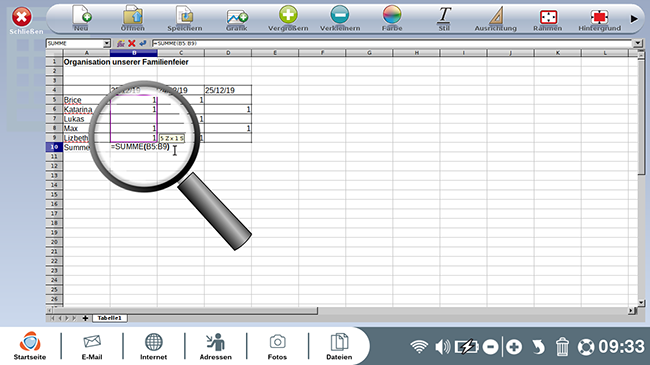Show more toolbar items with right arrow

pos(634,19)
